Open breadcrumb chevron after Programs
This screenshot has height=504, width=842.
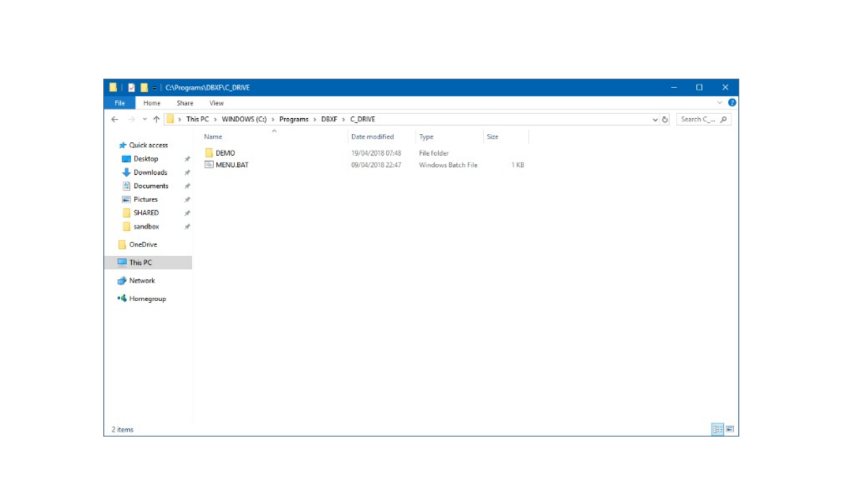tap(315, 120)
